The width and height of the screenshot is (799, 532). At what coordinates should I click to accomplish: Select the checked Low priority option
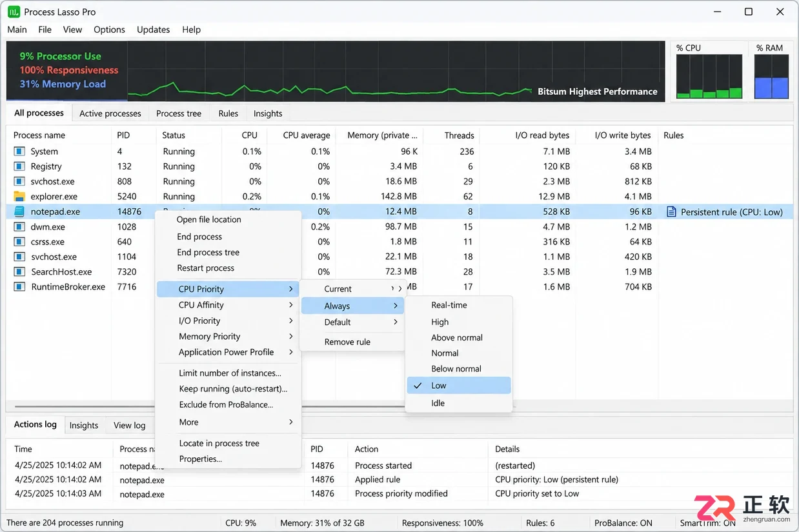pyautogui.click(x=459, y=386)
